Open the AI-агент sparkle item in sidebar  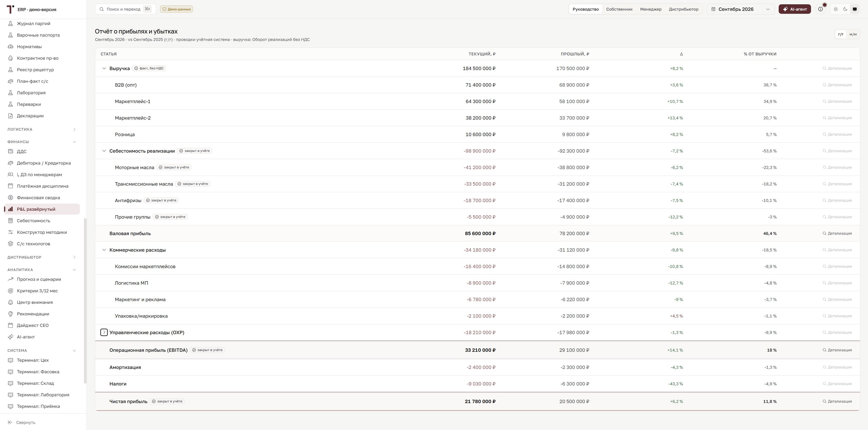(x=42, y=337)
